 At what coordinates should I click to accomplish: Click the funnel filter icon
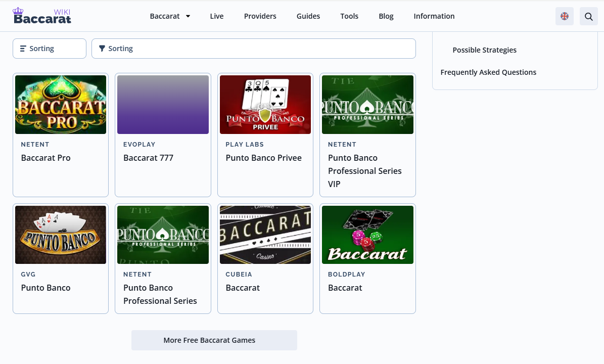(102, 49)
